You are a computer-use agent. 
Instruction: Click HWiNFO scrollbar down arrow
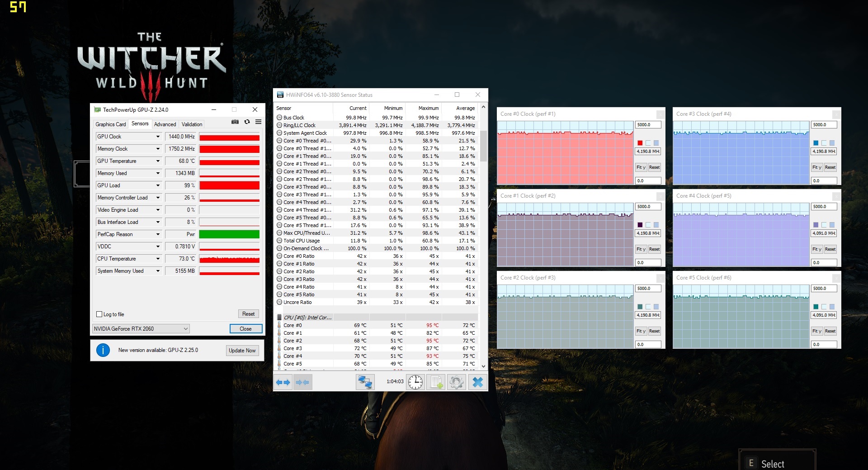point(483,366)
